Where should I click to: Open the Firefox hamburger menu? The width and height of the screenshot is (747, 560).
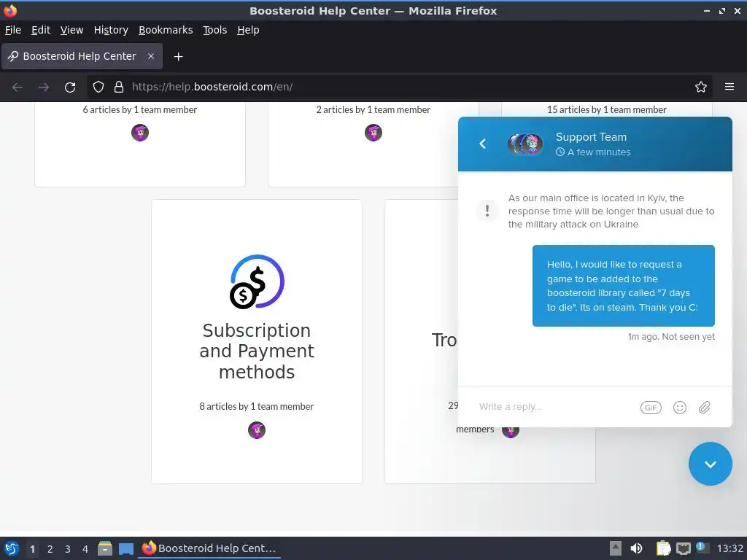coord(729,87)
